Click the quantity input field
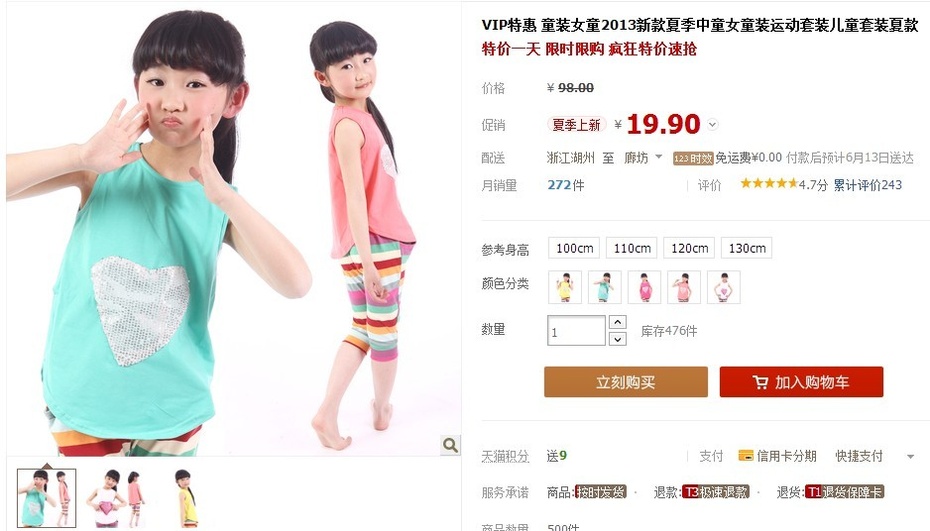The image size is (930, 531). click(x=576, y=330)
